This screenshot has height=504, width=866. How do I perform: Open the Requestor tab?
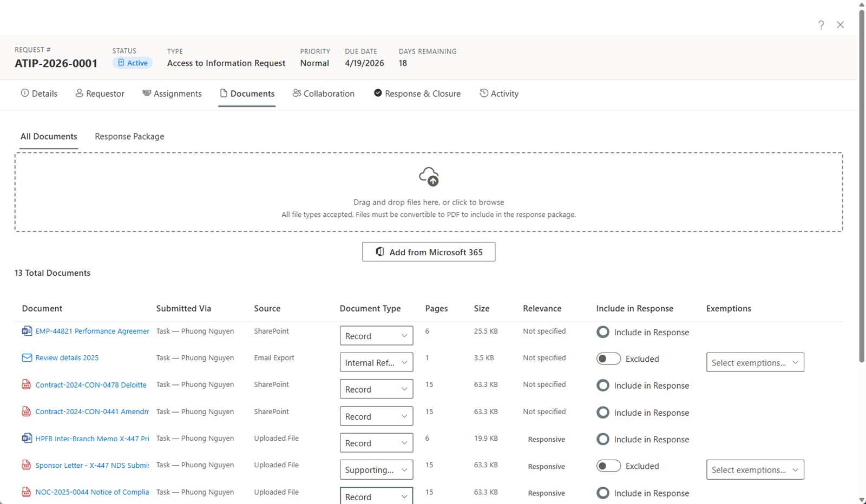tap(100, 93)
